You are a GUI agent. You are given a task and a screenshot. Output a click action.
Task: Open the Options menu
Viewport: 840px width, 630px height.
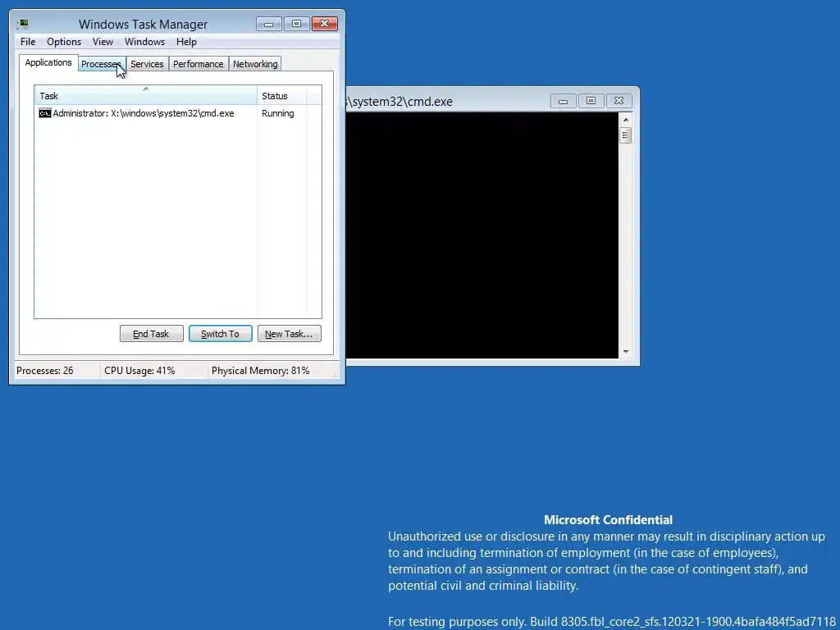click(64, 42)
